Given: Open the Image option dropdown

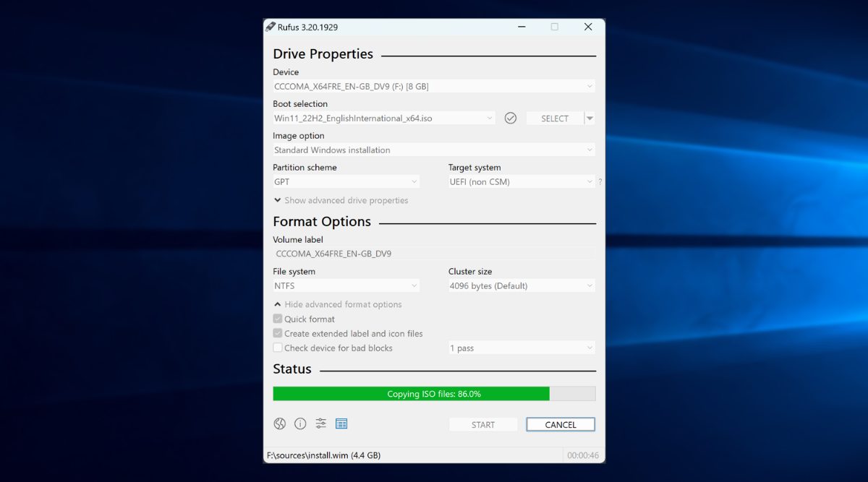Looking at the screenshot, I should pos(434,150).
